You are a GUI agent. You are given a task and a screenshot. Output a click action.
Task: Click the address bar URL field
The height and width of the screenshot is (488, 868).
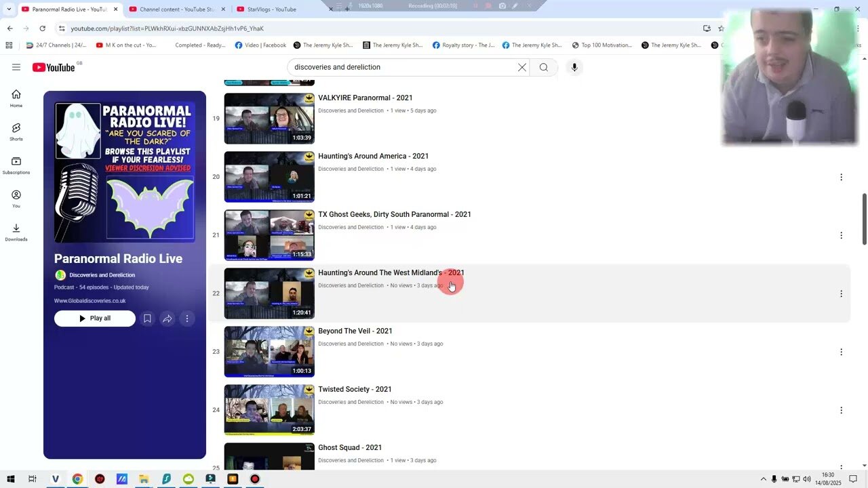(x=380, y=28)
